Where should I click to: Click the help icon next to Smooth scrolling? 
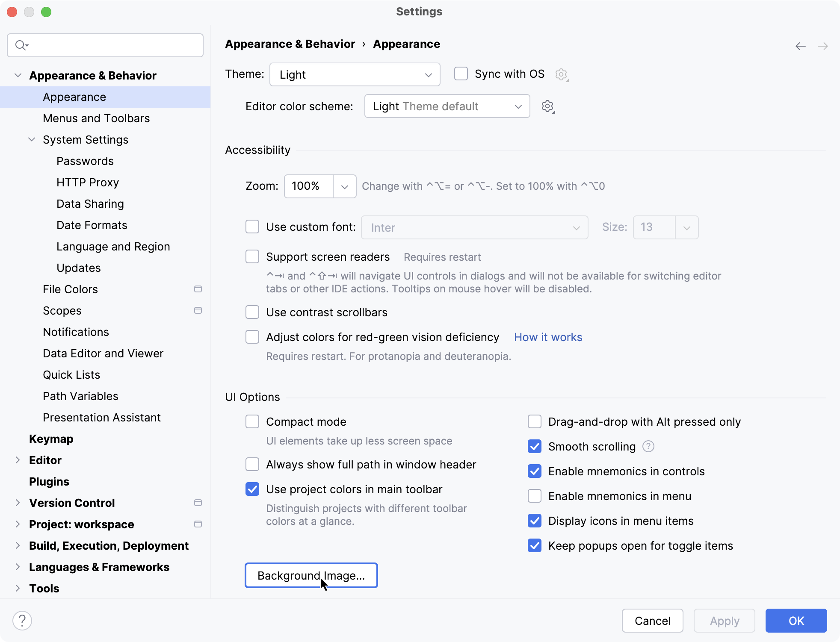pyautogui.click(x=648, y=446)
